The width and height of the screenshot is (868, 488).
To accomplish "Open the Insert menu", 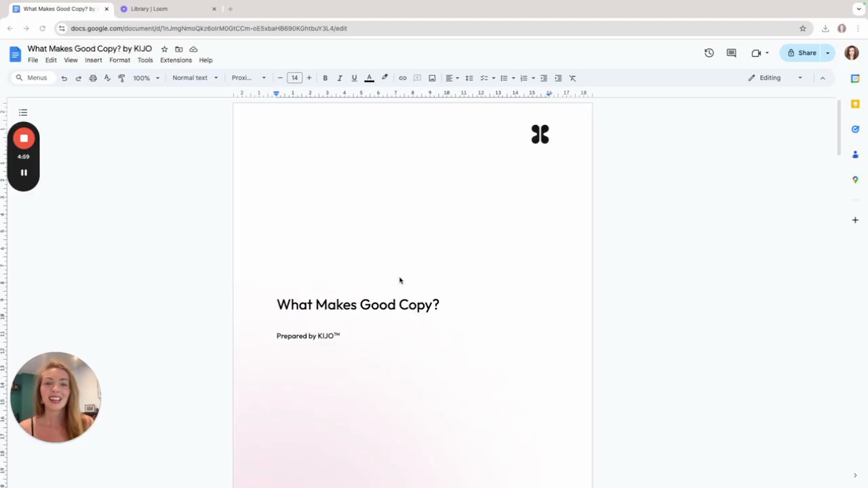I will tap(94, 60).
